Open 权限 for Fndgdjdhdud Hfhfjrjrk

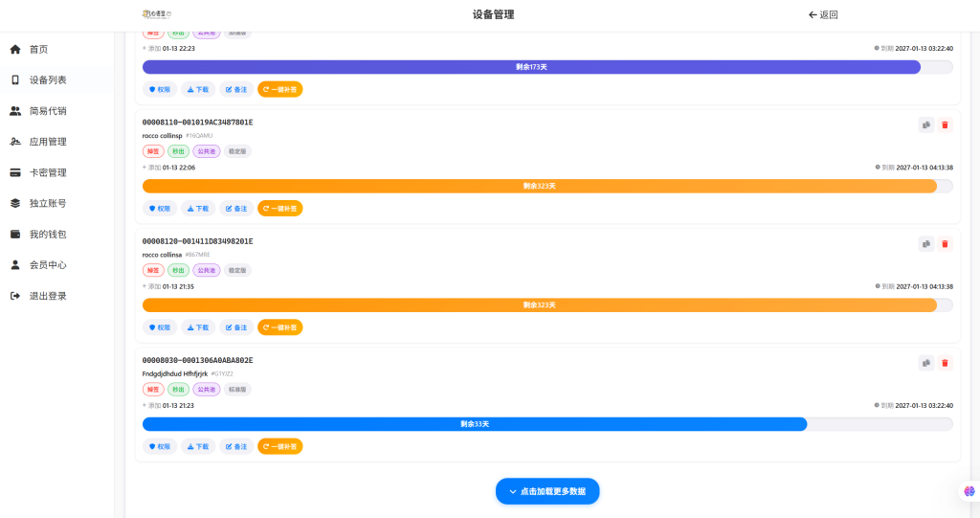click(x=160, y=447)
